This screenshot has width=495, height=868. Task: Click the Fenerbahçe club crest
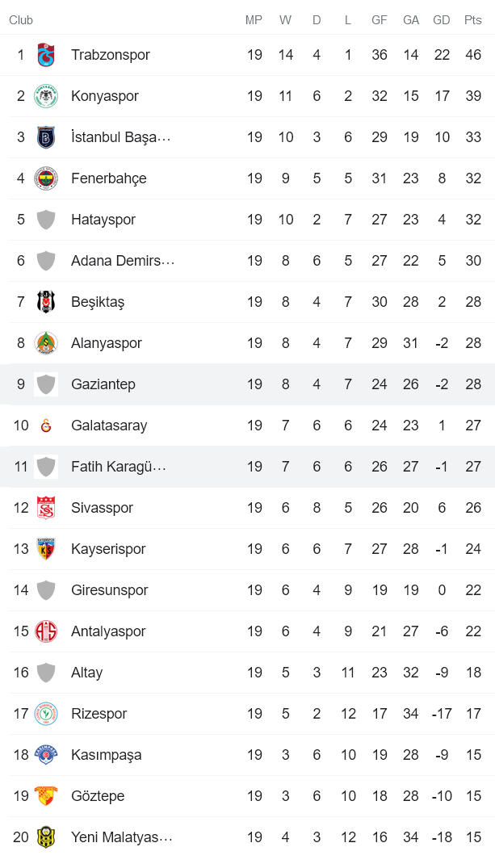tap(46, 178)
